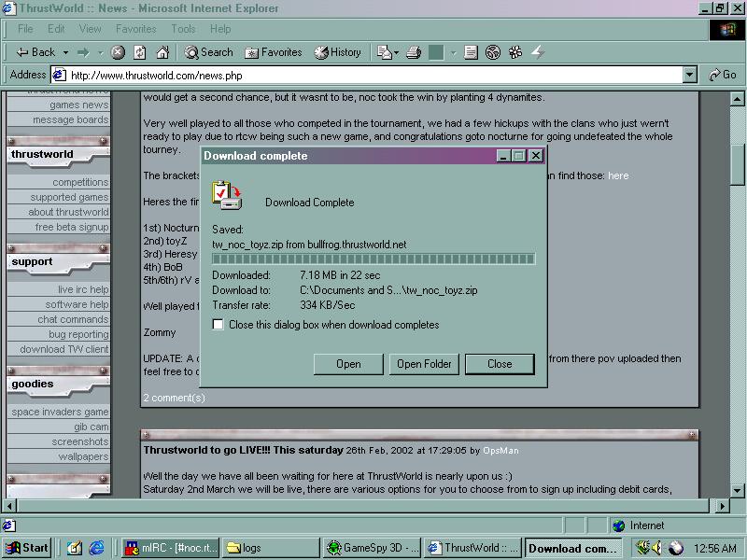Open the dropdown arrow beside the grey square icon
747x560 pixels.
[x=454, y=52]
